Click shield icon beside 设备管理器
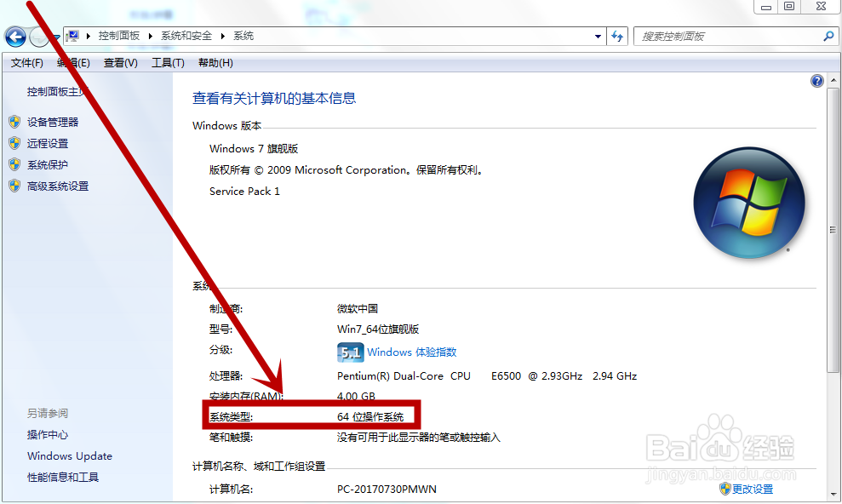This screenshot has width=842, height=504. [x=14, y=122]
